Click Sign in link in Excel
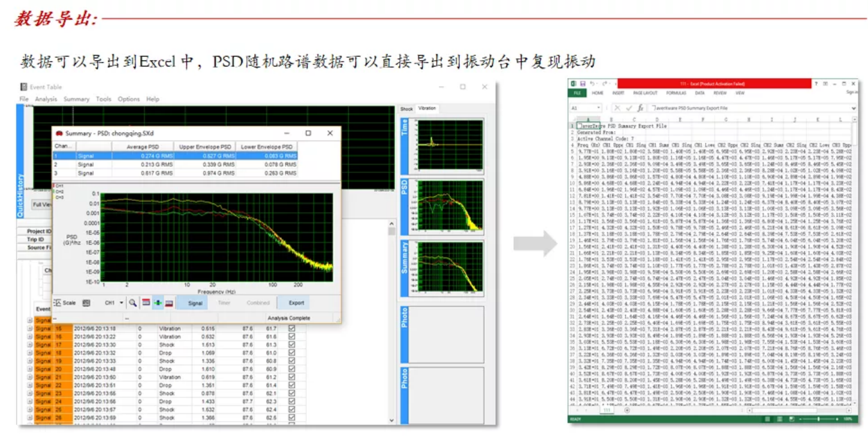This screenshot has height=441, width=868. pos(852,92)
